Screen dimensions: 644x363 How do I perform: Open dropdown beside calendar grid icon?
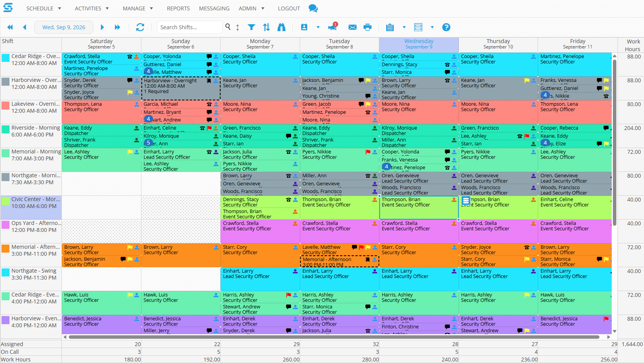(432, 27)
